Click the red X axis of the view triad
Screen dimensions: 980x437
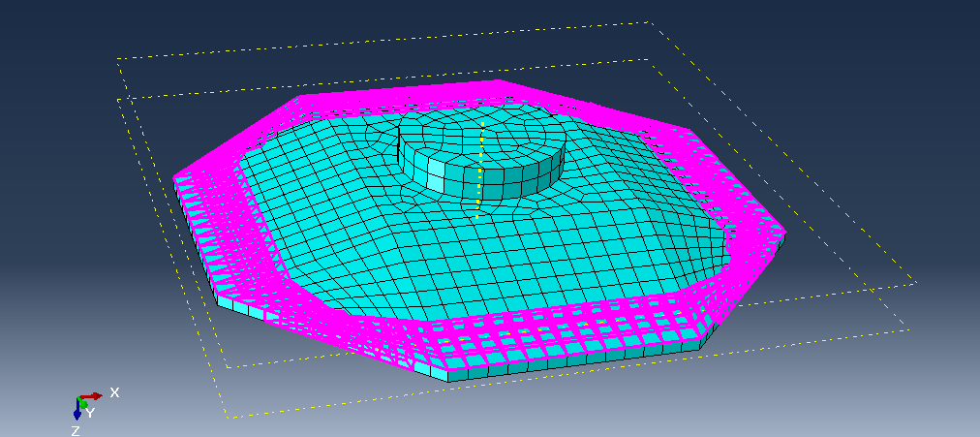pos(93,395)
